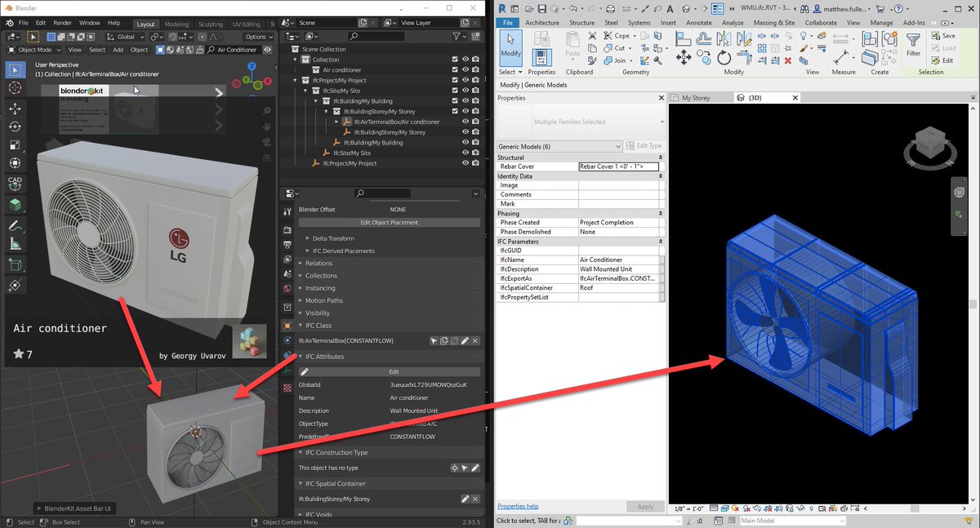980x528 pixels.
Task: Expand the IfcAirTerminalBox/Air conditioner tree entry
Action: pyautogui.click(x=336, y=122)
